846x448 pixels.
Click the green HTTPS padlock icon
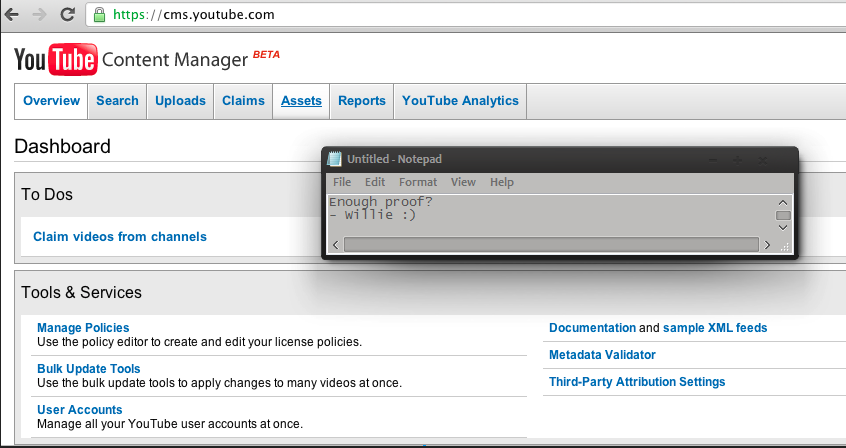click(99, 15)
